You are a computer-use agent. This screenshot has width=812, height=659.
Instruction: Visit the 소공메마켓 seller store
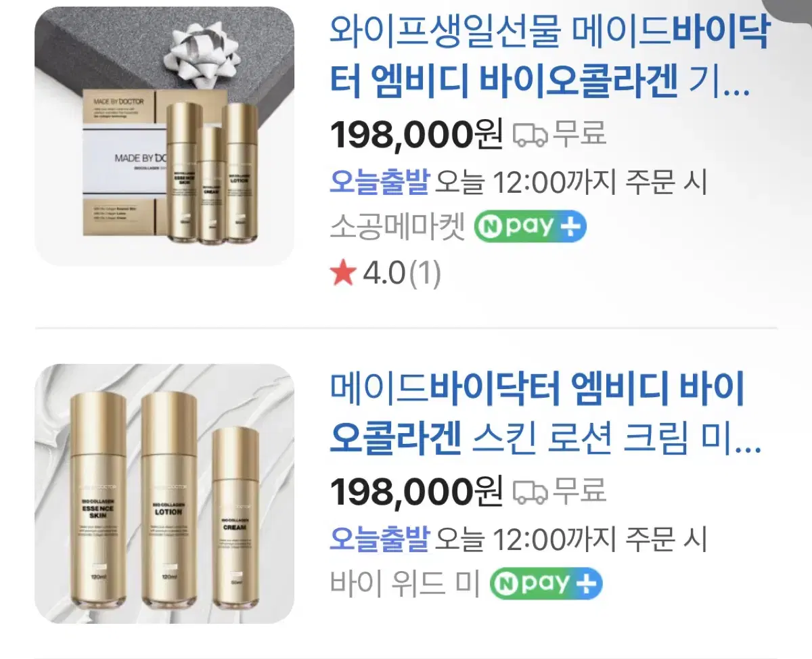pyautogui.click(x=398, y=228)
